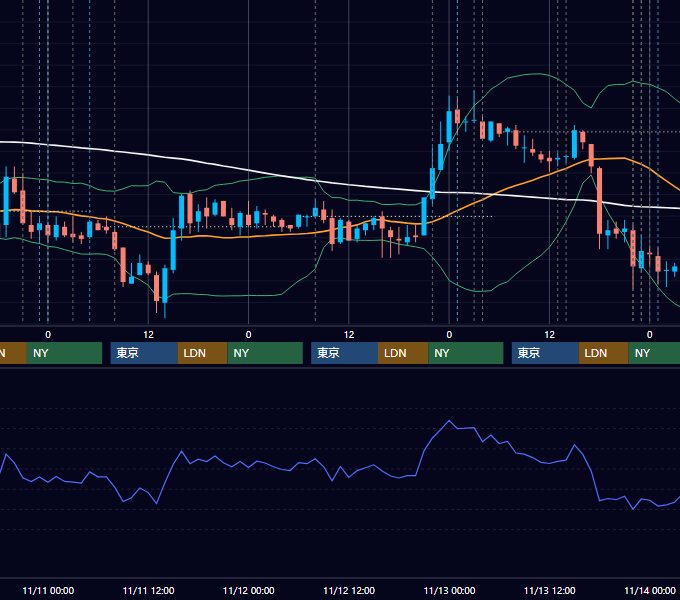Click the 11/11 12:00 date label
Screen dimensions: 680x600
(148, 590)
